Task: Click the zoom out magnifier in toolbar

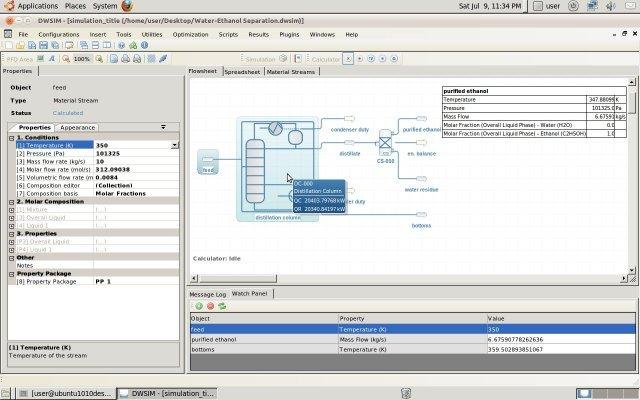Action: click(68, 59)
